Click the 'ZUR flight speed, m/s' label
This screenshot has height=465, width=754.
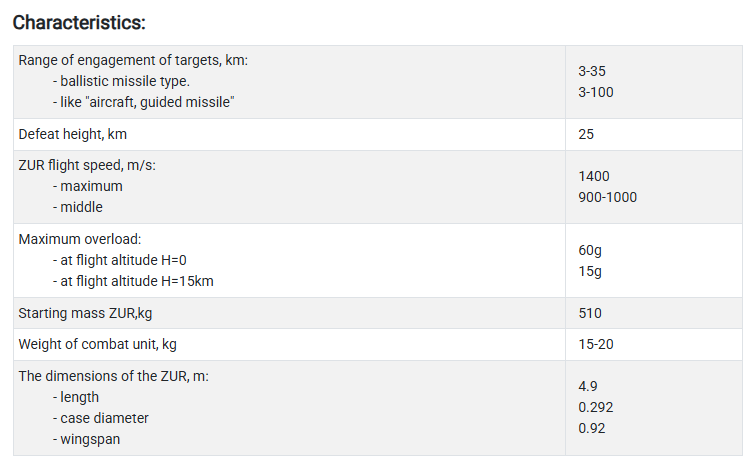(x=87, y=166)
